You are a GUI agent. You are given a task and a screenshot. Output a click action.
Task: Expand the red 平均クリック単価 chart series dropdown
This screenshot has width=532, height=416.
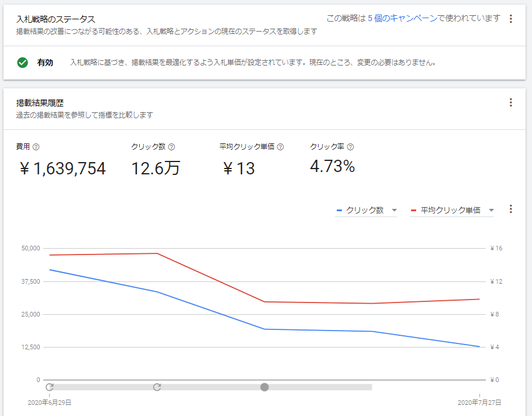click(x=491, y=211)
